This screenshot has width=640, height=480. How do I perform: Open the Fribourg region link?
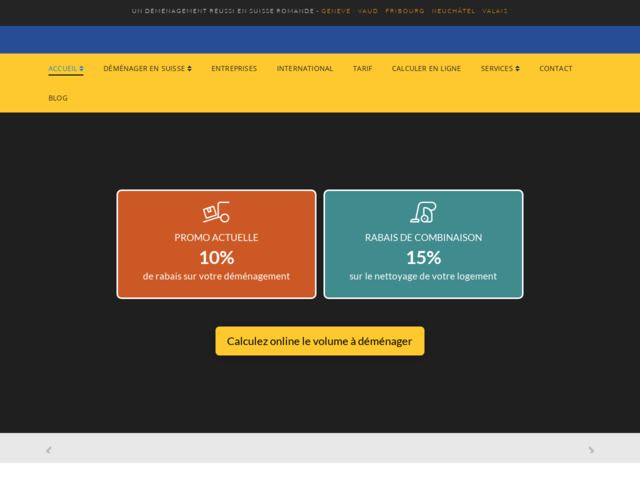pos(405,11)
